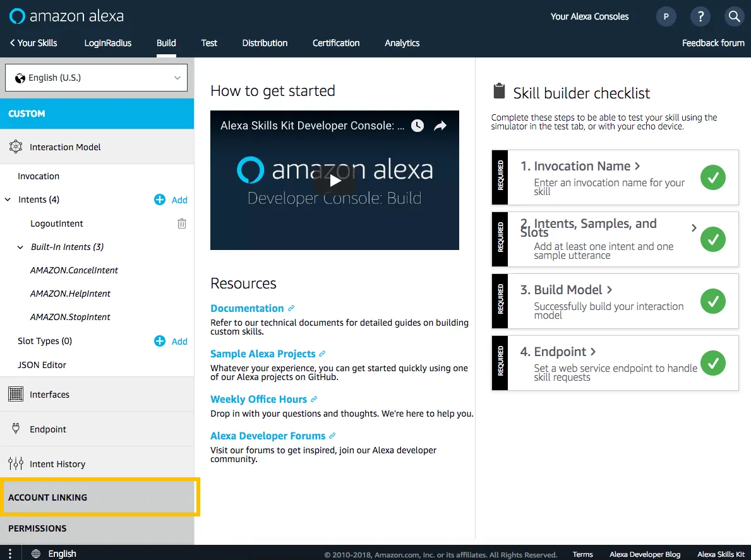Viewport: 751px width, 560px height.
Task: Open the Distribution tab
Action: coord(265,43)
